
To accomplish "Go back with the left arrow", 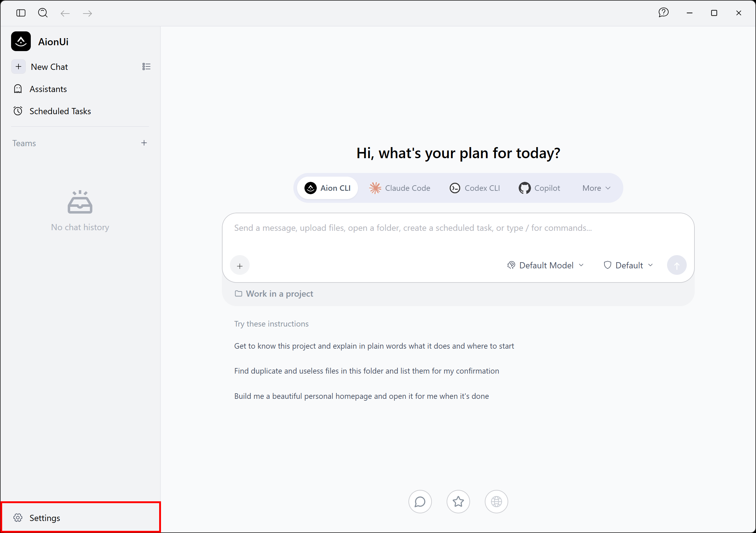I will (x=65, y=13).
